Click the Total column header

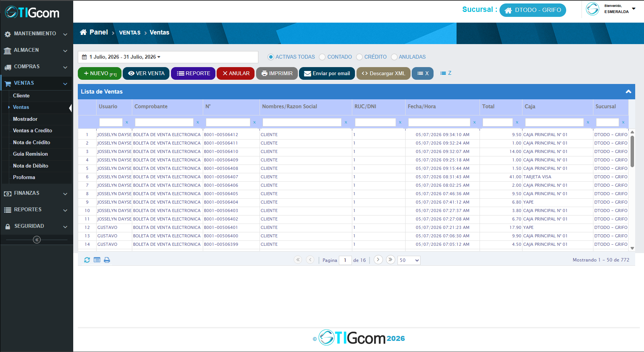click(501, 107)
